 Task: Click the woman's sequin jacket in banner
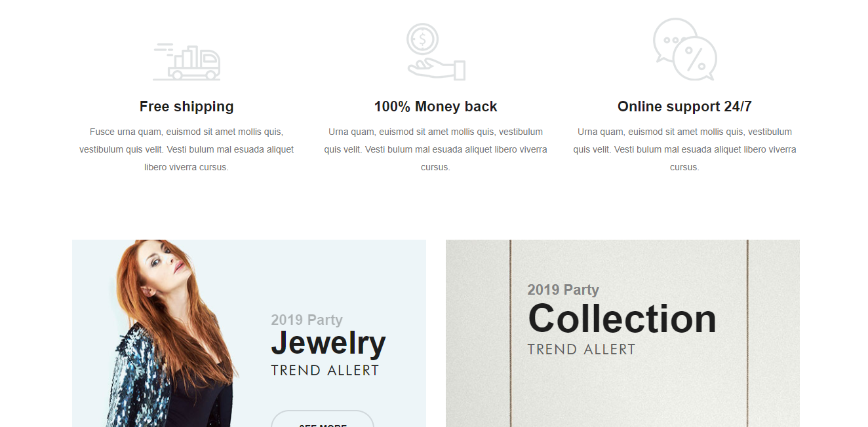[141, 380]
